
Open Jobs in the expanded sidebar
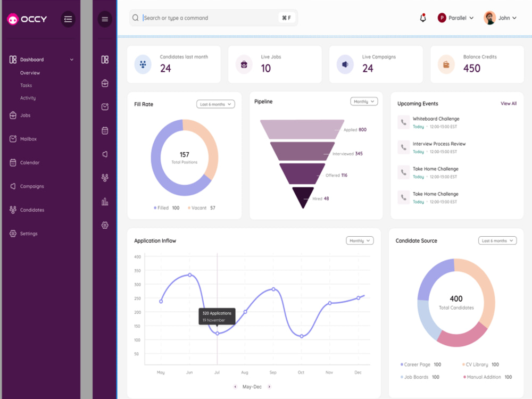20,115
